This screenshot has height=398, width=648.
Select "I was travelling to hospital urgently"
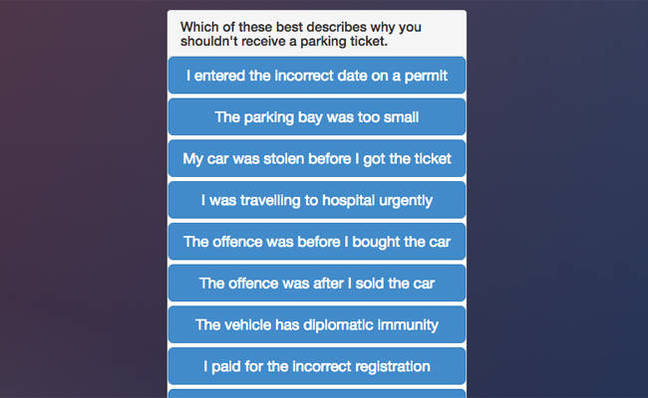317,200
